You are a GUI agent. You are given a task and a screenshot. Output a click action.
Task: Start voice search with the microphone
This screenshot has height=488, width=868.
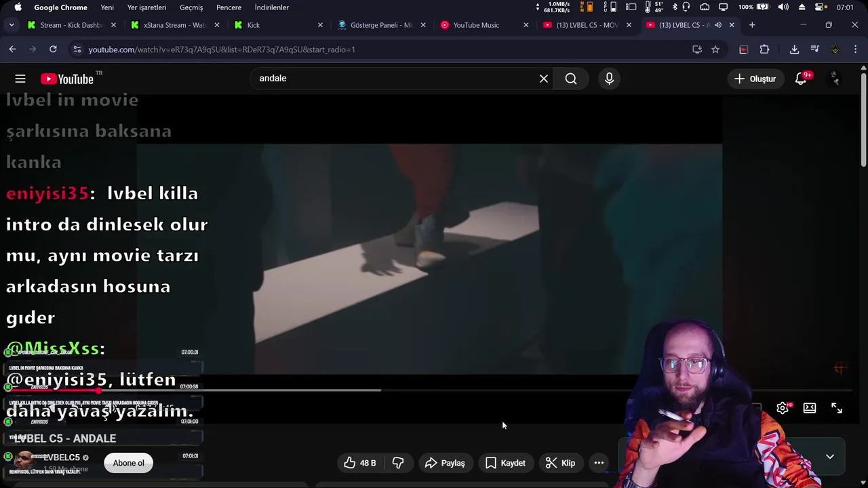609,79
